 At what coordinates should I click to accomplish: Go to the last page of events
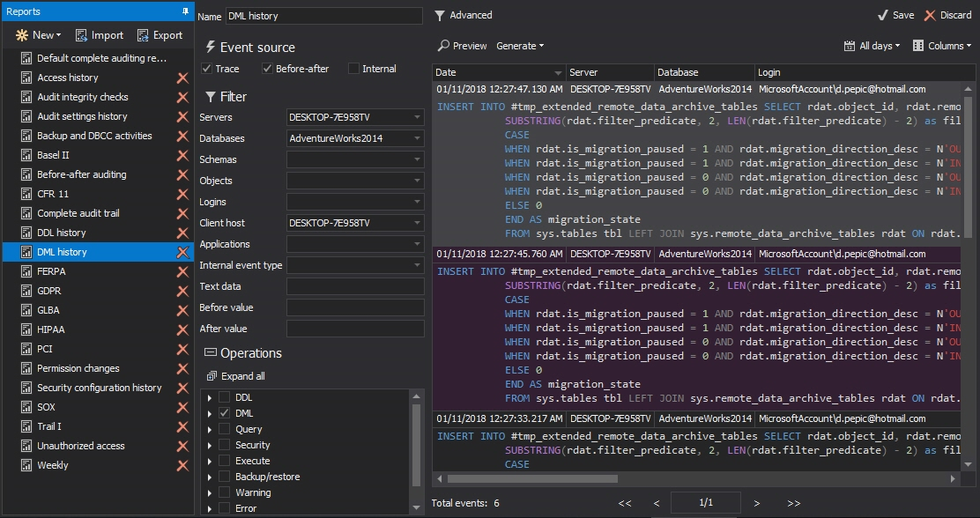click(x=794, y=503)
